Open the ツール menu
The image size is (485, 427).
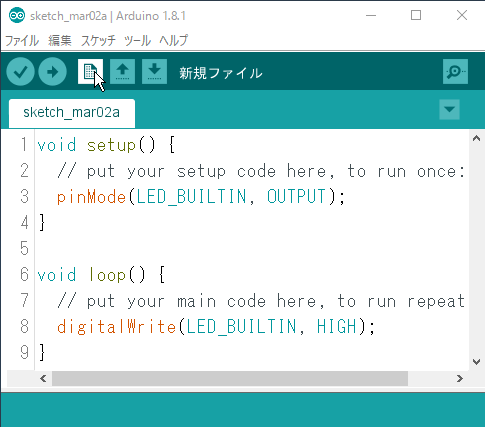pos(137,41)
